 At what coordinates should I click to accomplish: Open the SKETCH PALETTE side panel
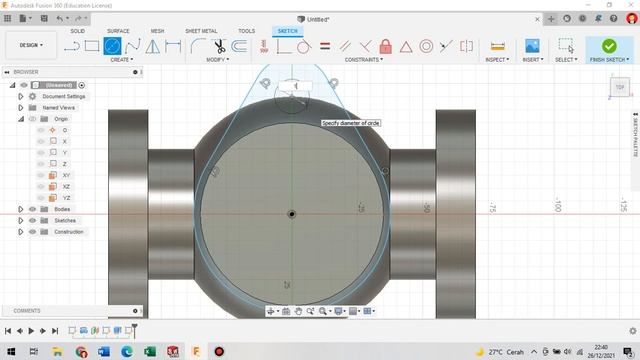636,135
